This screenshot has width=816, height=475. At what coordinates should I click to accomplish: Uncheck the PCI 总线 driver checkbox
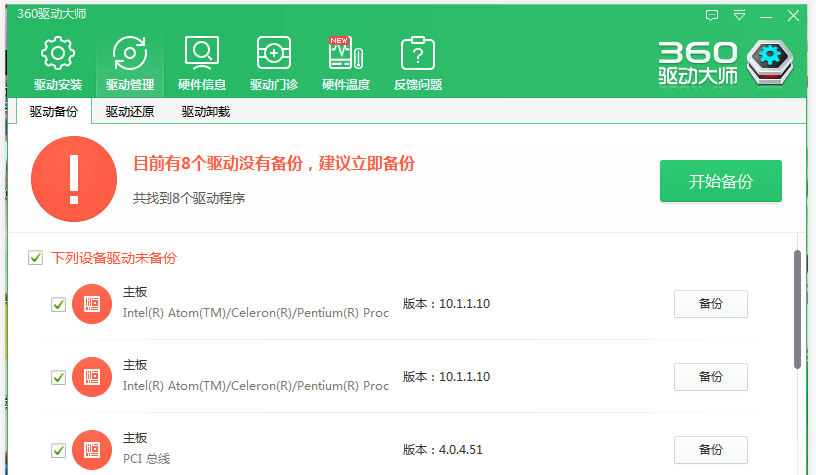point(58,450)
